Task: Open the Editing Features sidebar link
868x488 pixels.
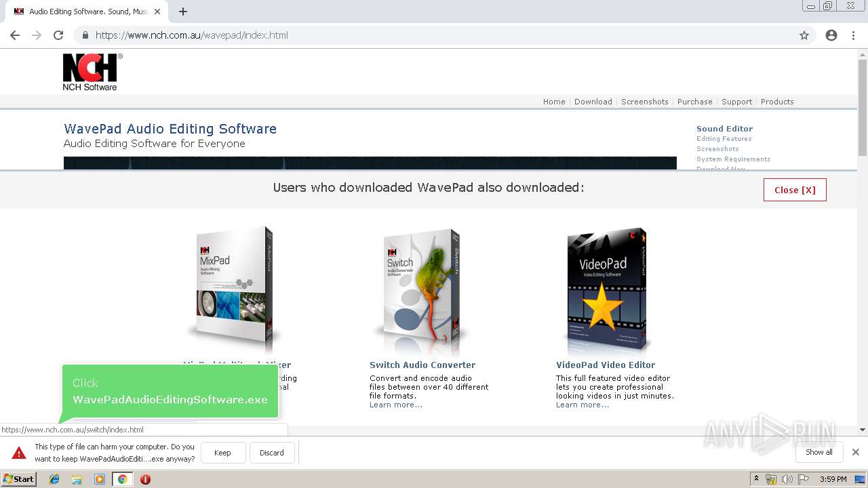Action: point(724,139)
